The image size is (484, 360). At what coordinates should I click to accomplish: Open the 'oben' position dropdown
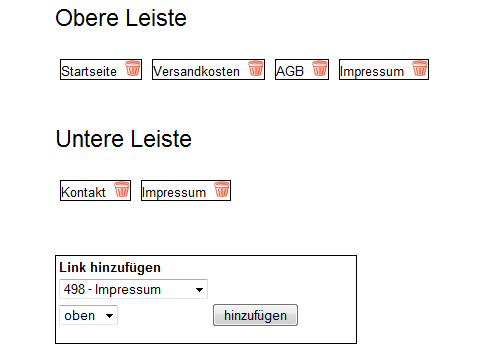(x=88, y=315)
